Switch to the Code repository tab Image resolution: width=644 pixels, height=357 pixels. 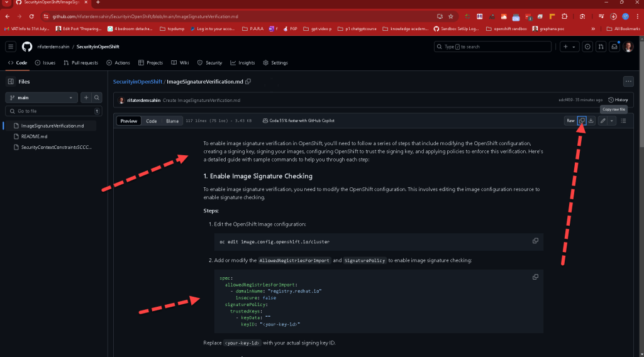(x=18, y=63)
